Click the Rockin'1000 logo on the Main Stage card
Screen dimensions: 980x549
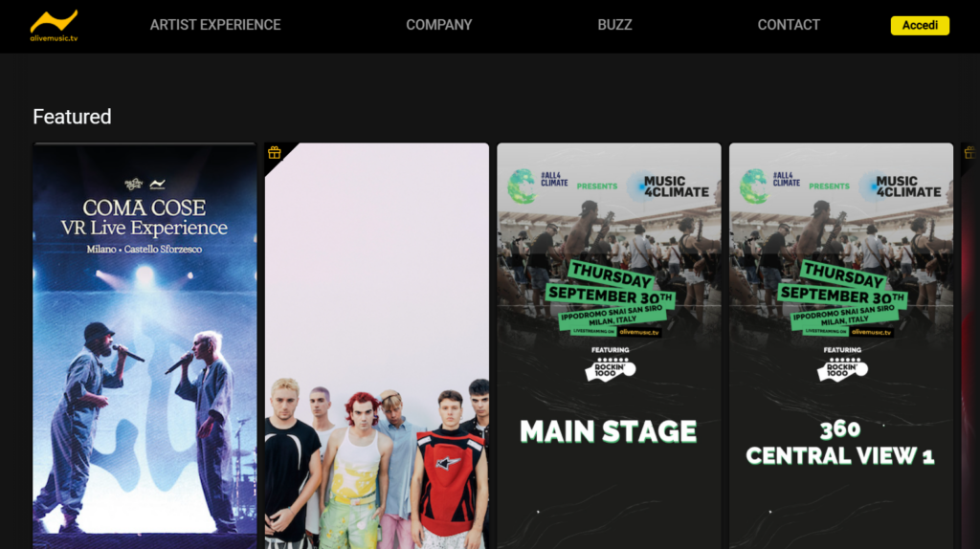[x=610, y=368]
